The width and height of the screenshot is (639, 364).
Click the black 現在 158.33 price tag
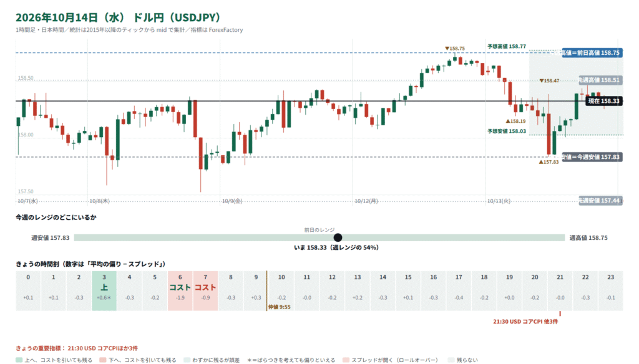[604, 101]
